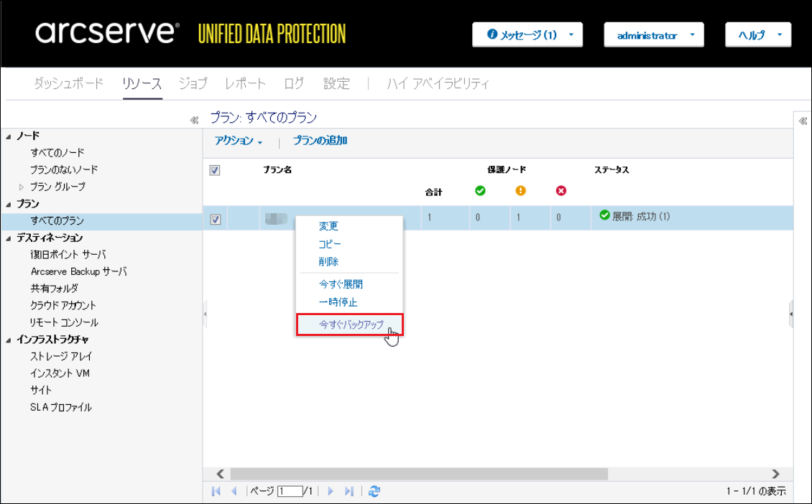The image size is (812, 504).
Task: Choose 一時停止 in the context menu
Action: (338, 302)
